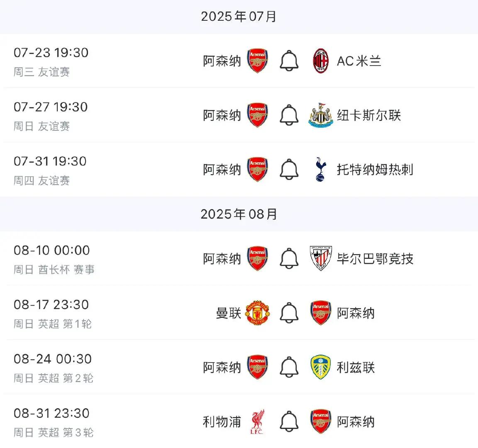Open the 利物浦 team name link

click(221, 422)
